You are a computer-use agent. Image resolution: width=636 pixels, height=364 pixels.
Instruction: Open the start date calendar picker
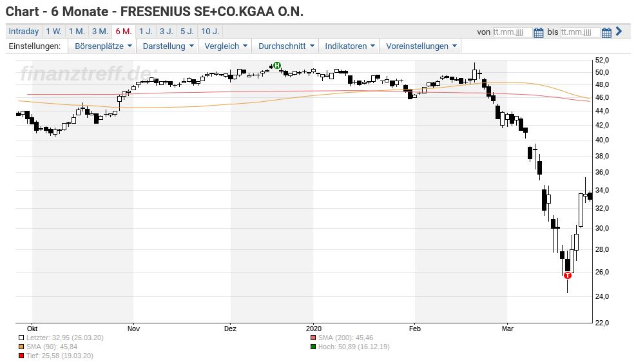click(x=538, y=32)
